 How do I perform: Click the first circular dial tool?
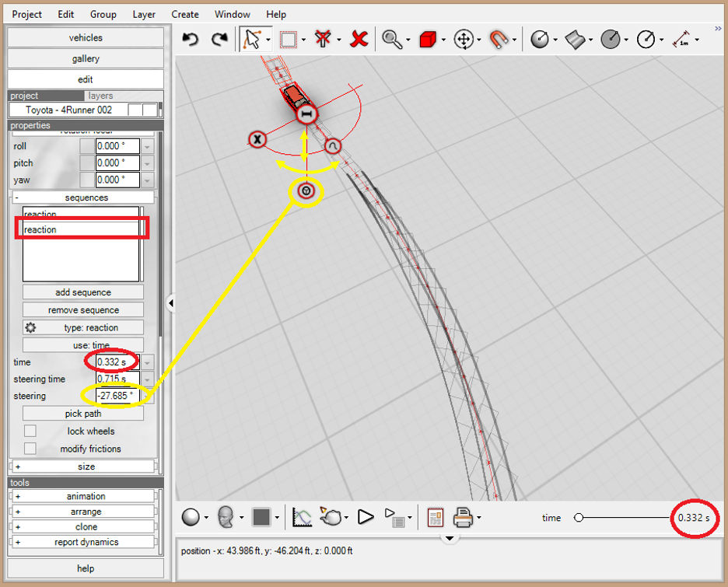pyautogui.click(x=540, y=40)
